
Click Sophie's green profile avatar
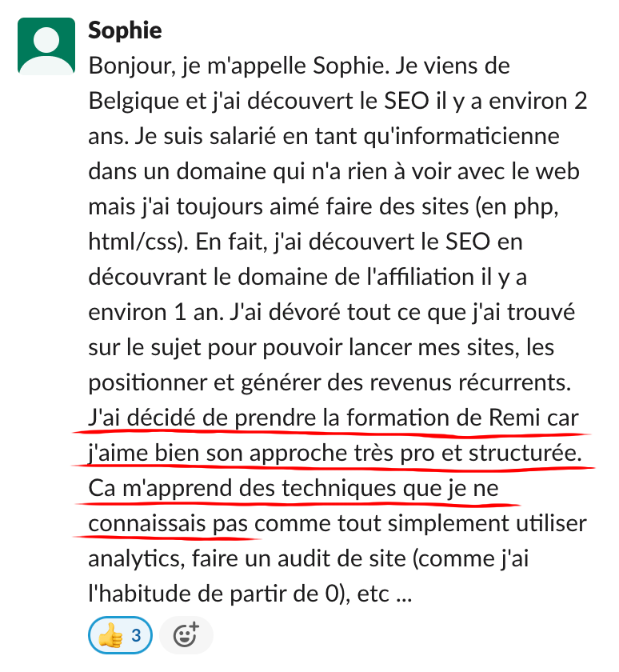coord(46,46)
